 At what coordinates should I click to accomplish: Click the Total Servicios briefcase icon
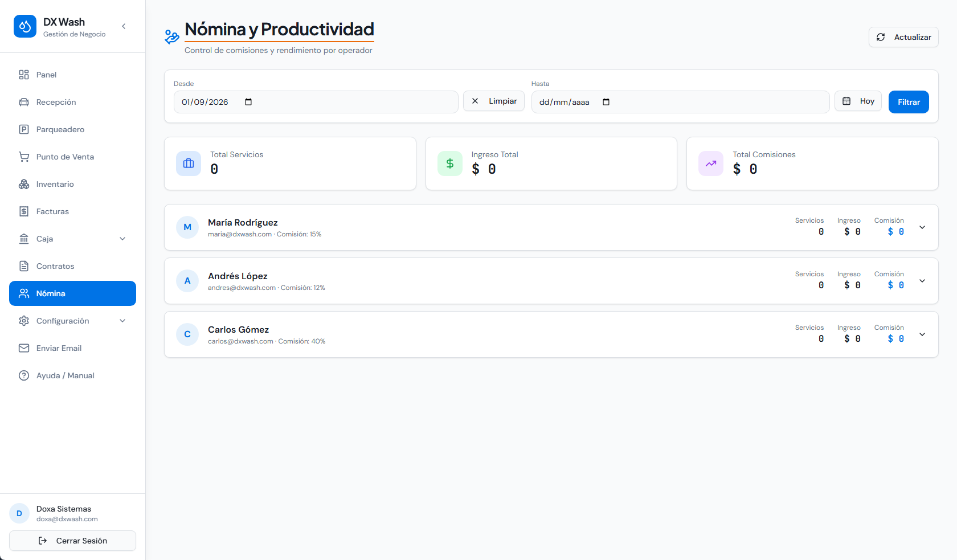(189, 163)
